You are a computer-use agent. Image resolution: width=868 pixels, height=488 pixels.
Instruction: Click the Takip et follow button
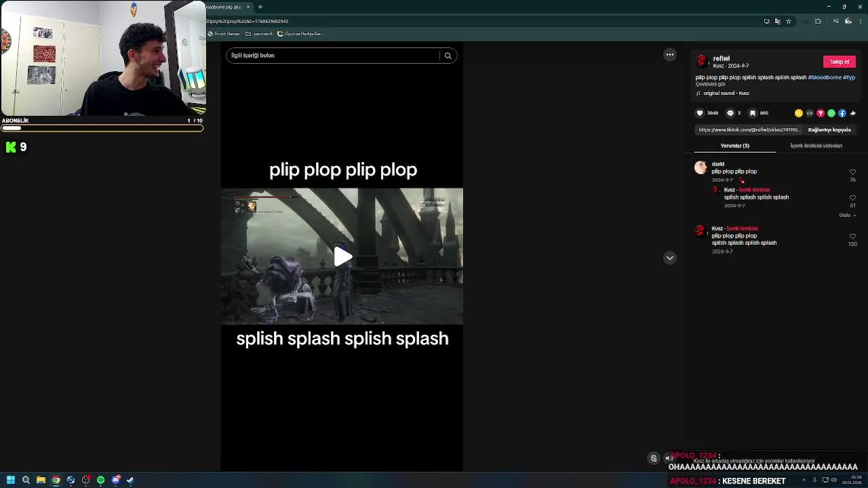click(x=839, y=62)
